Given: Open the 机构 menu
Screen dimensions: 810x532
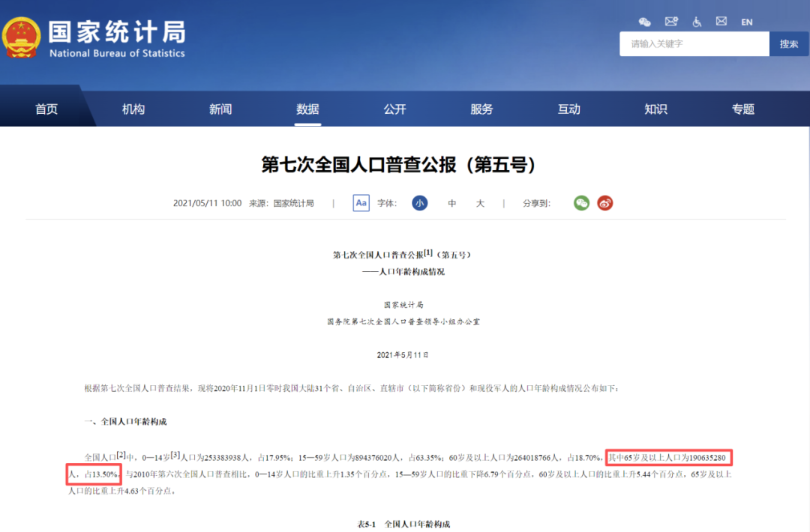Looking at the screenshot, I should (133, 109).
